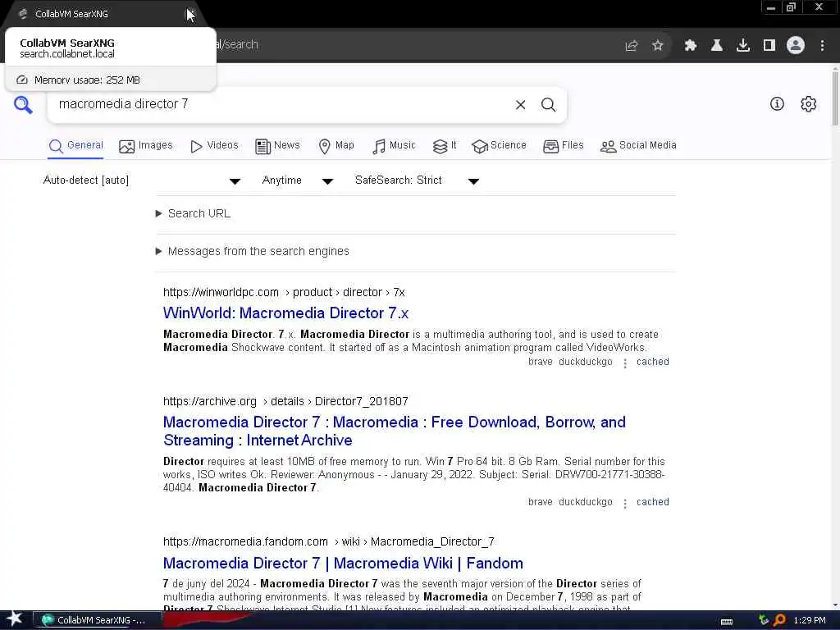Toggle the browser side panel icon
Screen dimensions: 840x630
[x=769, y=46]
